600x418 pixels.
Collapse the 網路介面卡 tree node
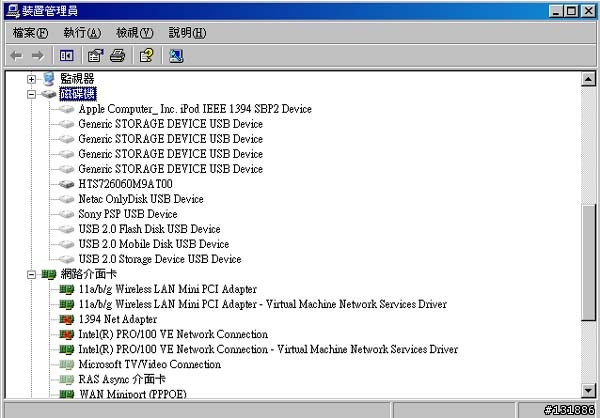[x=31, y=274]
